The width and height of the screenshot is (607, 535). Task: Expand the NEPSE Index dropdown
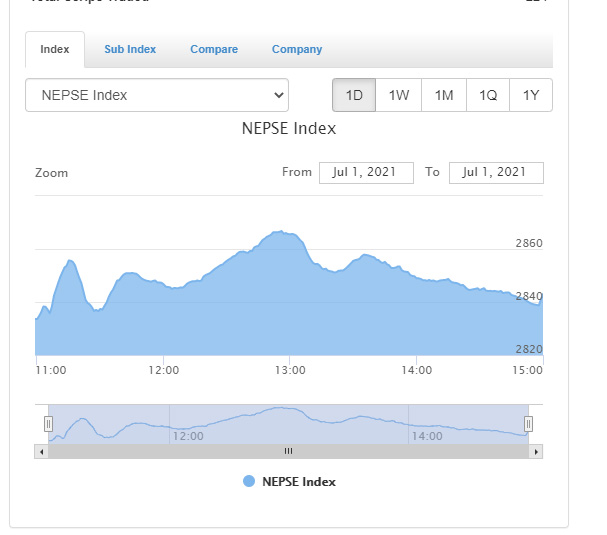click(x=157, y=96)
